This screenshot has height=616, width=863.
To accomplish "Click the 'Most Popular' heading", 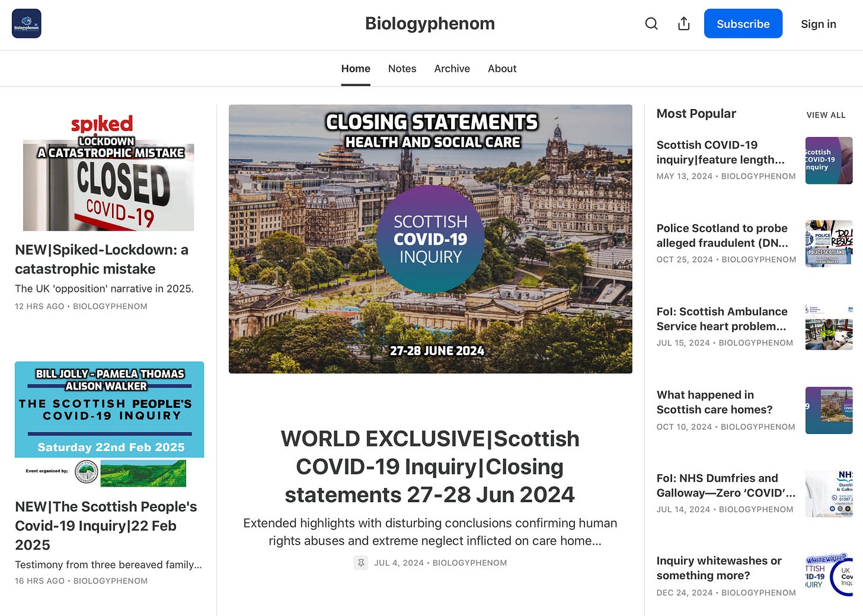I will tap(696, 113).
